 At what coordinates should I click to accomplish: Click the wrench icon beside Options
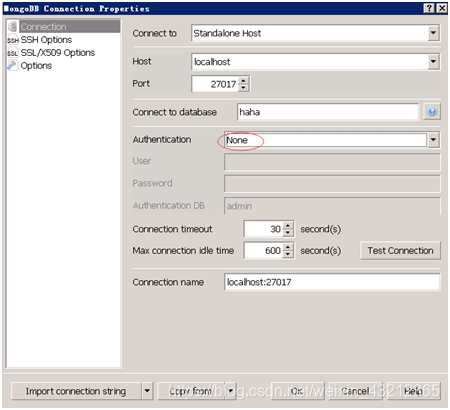13,65
